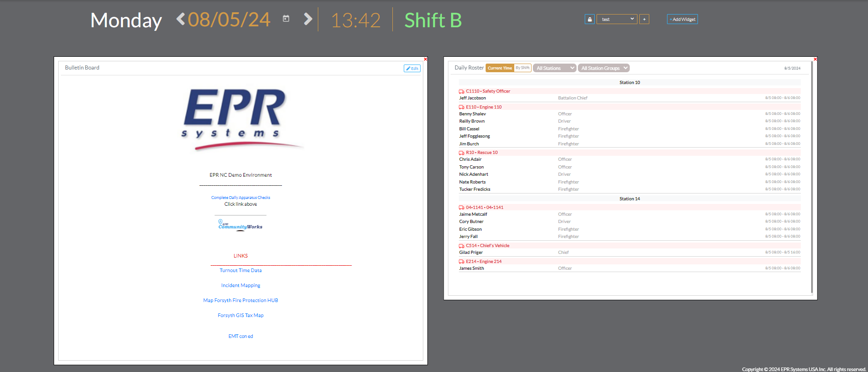
Task: Select Chris Adair in the roster
Action: coord(470,159)
